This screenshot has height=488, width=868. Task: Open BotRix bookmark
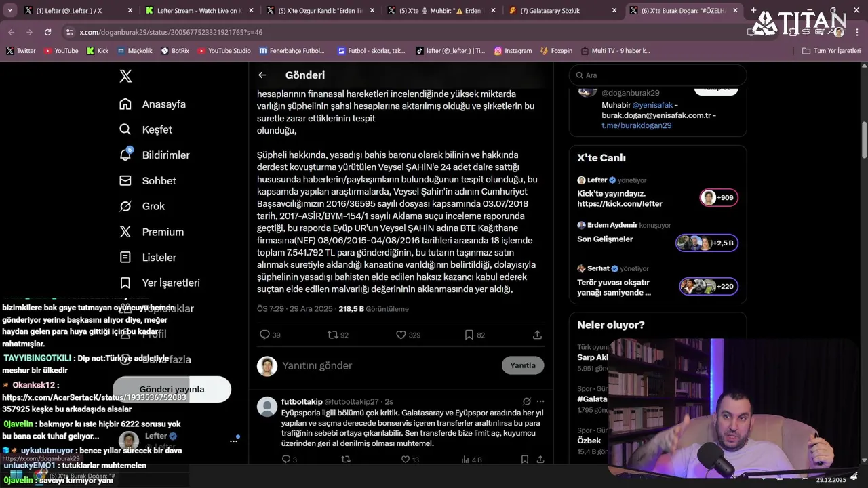tap(175, 51)
